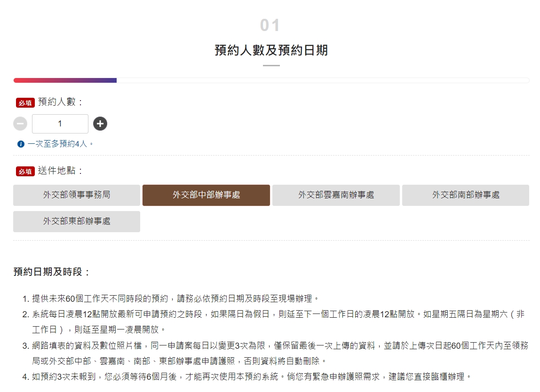
Task: Increase booking count with the plus icon
Action: pyautogui.click(x=100, y=123)
